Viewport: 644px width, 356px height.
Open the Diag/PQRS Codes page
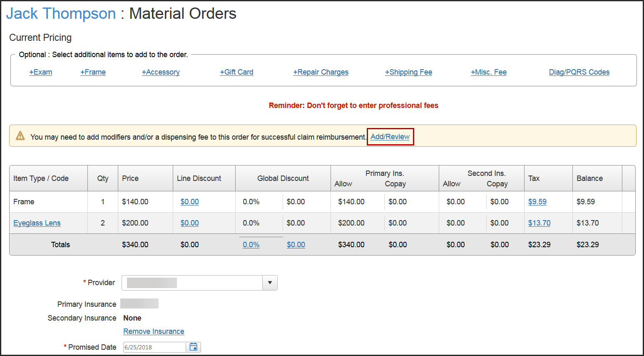coord(579,72)
